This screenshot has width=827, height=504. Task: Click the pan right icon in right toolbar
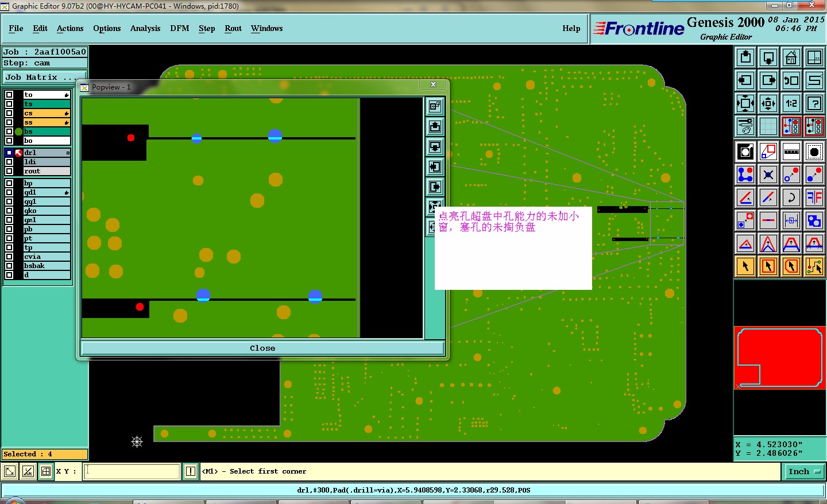(x=768, y=80)
